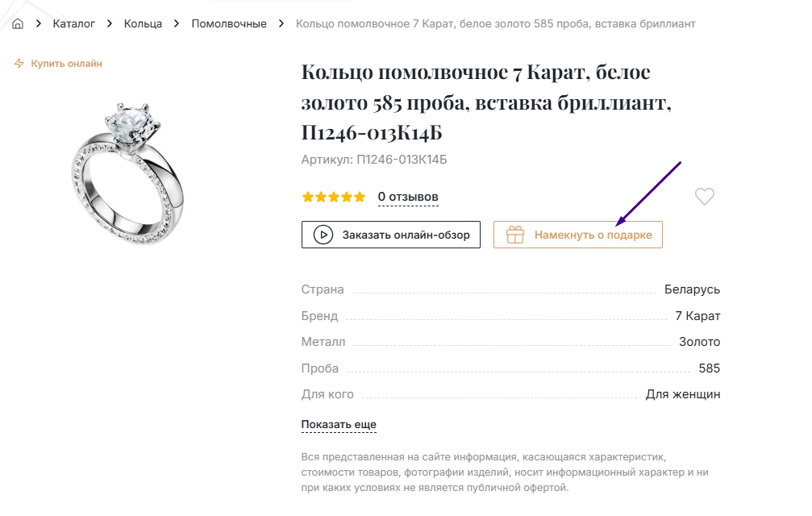This screenshot has width=812, height=516.
Task: Click the chevron after Помолвочные
Action: (x=281, y=24)
